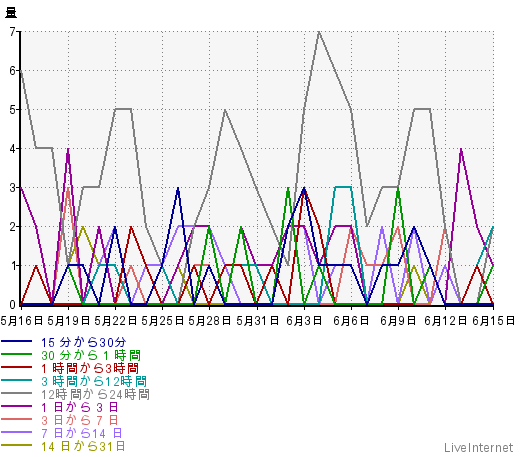
Task: Click the salmon 3日から7日 legend line
Action: click(x=17, y=419)
